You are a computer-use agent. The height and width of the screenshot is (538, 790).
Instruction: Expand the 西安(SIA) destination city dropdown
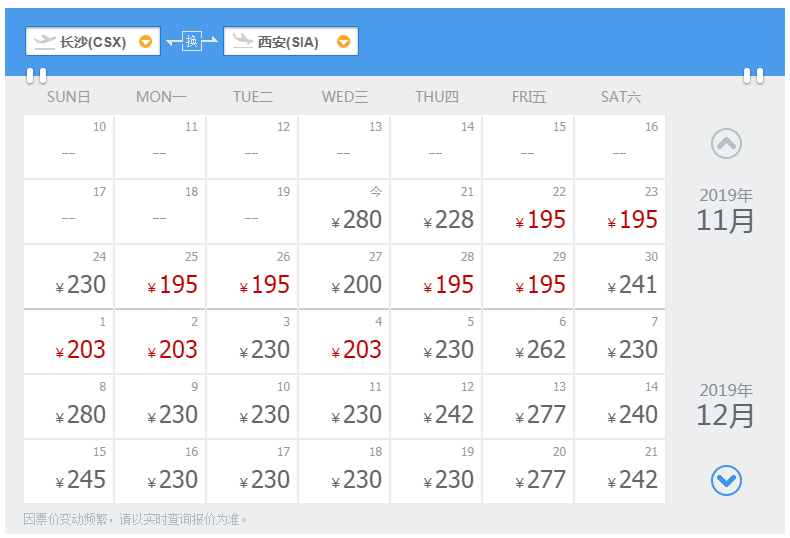[344, 42]
